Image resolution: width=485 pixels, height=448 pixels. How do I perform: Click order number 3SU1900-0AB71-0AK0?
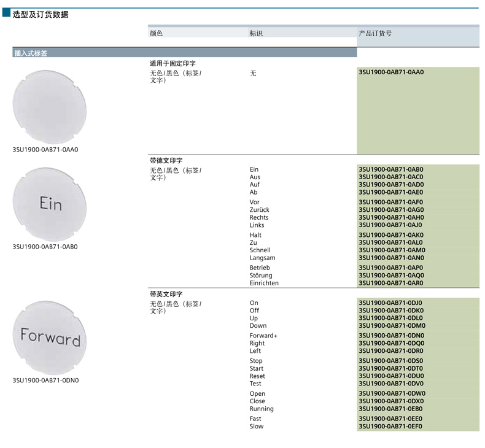[391, 235]
